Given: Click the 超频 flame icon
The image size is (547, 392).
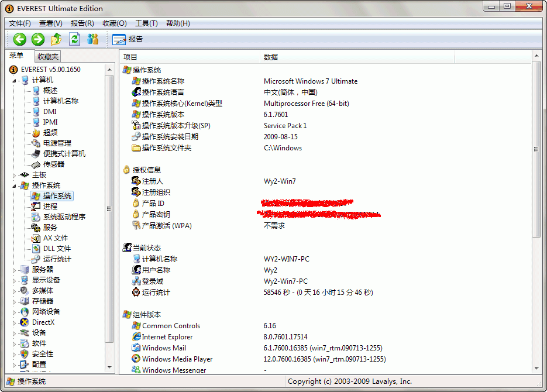Looking at the screenshot, I should point(36,133).
